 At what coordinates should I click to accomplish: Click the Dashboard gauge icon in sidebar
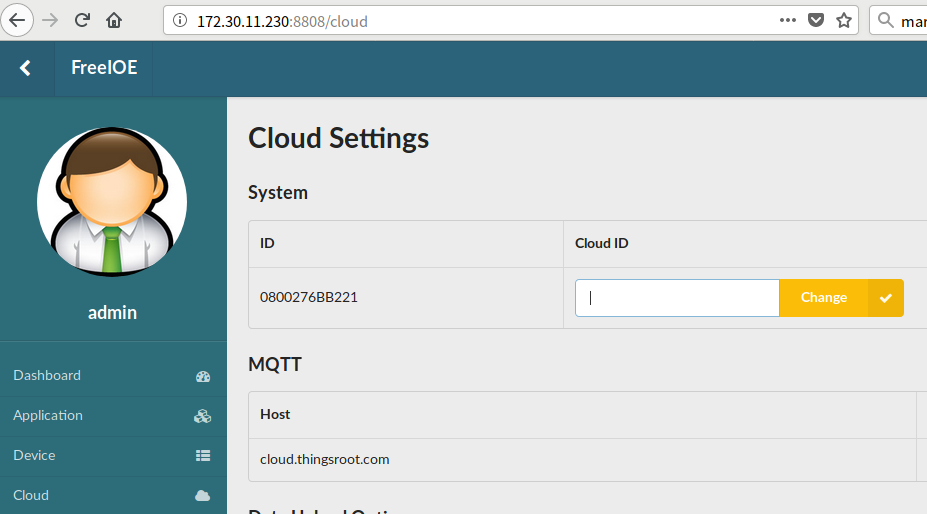(x=203, y=376)
